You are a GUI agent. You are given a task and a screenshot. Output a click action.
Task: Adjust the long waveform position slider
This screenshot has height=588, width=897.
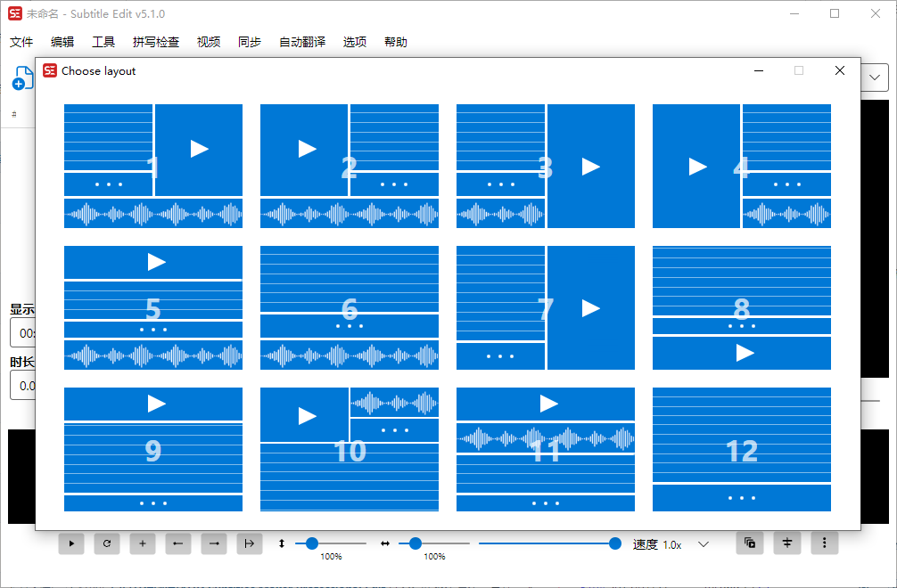tap(550, 543)
